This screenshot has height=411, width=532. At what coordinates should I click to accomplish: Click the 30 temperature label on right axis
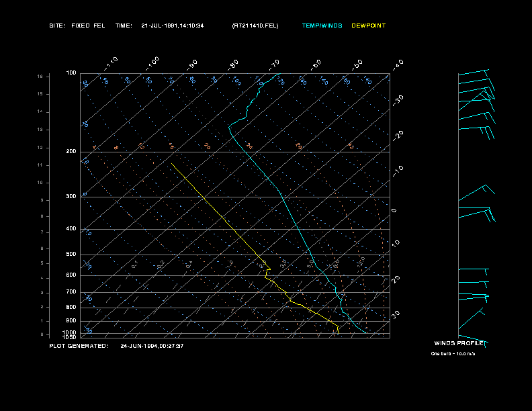396,314
